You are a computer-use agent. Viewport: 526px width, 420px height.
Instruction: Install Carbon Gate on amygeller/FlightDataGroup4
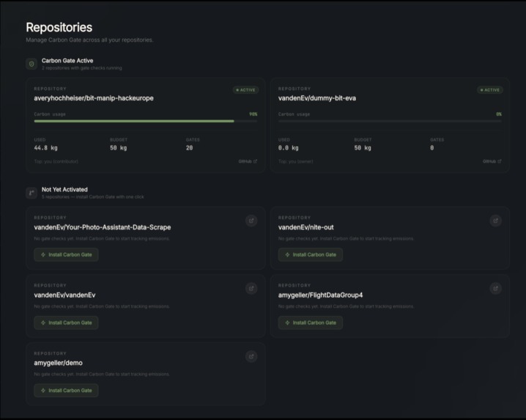311,323
